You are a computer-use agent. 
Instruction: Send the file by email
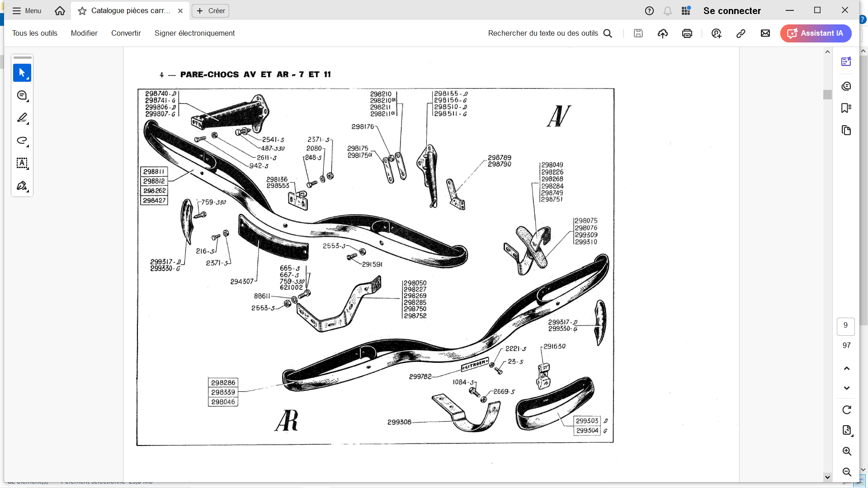tap(765, 33)
